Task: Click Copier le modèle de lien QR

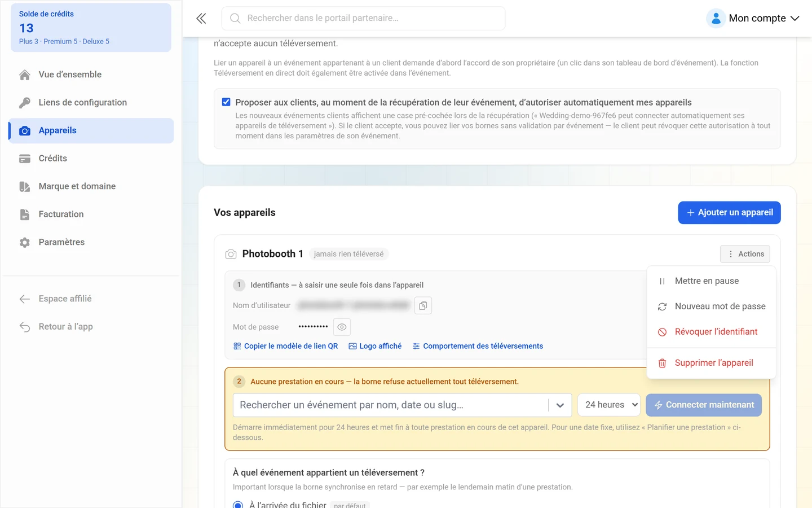Action: pos(285,346)
